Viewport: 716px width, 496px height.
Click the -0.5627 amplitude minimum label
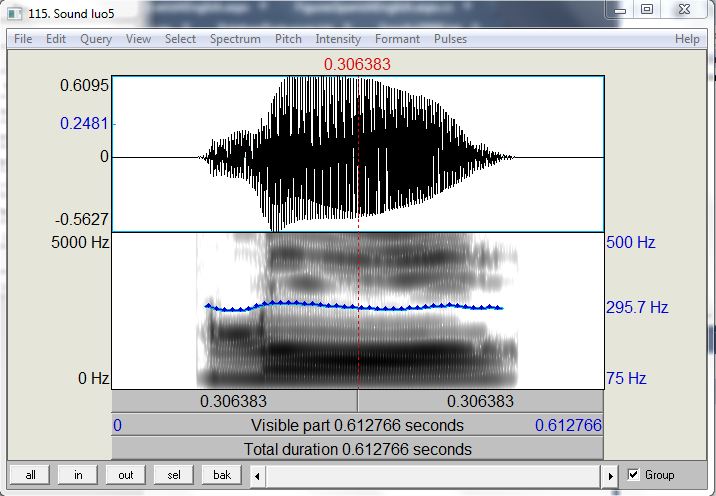tap(82, 219)
